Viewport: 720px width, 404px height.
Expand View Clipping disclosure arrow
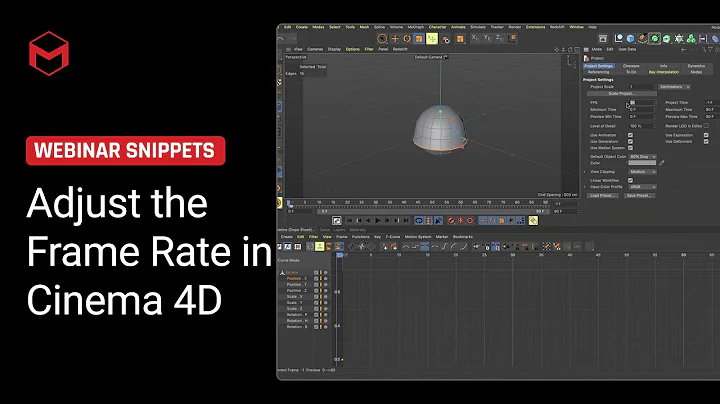point(585,172)
